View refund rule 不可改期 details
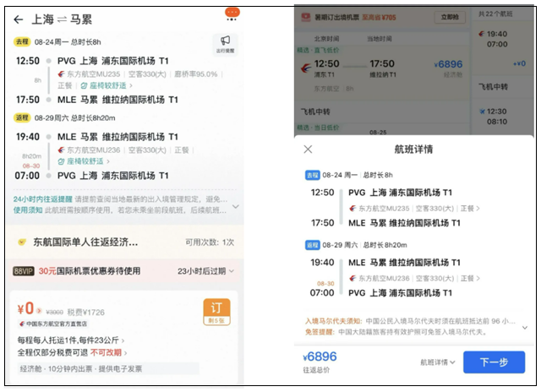Screen dimensions: 541x392 [108, 352]
